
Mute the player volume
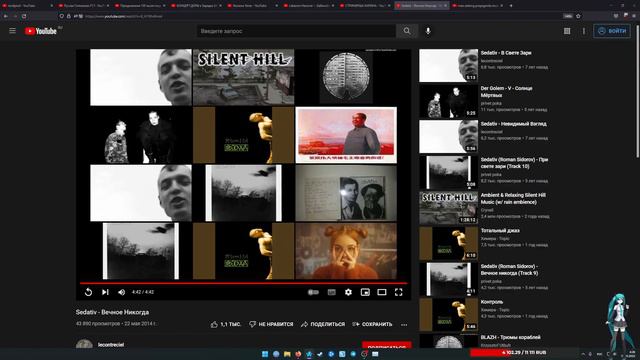pyautogui.click(x=121, y=292)
